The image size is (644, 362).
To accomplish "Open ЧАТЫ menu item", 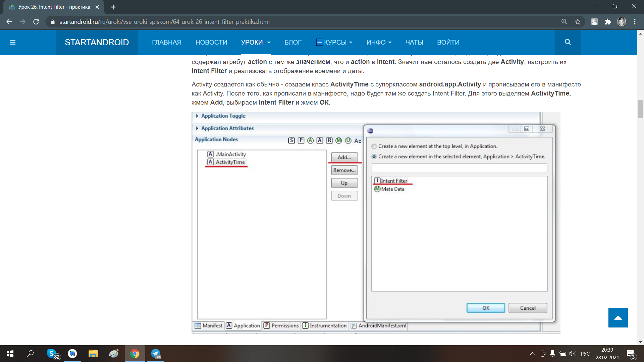I will [414, 42].
